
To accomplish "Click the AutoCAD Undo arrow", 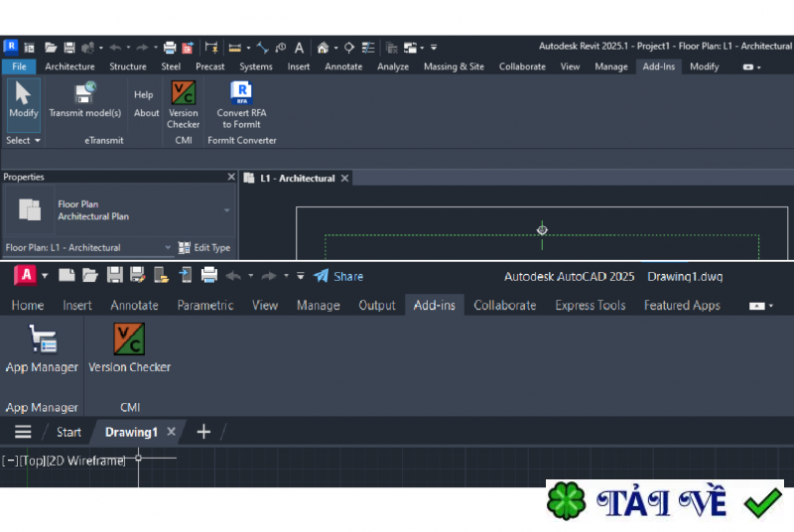I will [233, 276].
